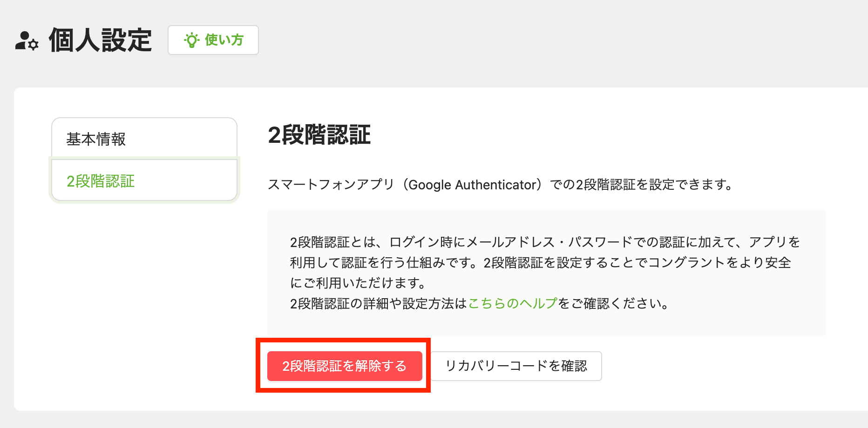868x428 pixels.
Task: Click the user settings icon beside 個人設定
Action: coord(27,40)
